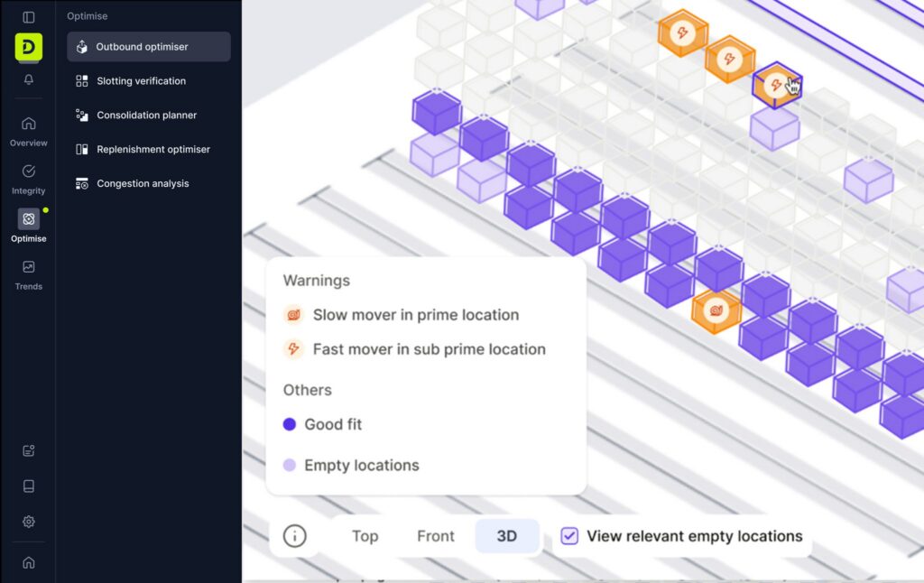Open notifications bell
This screenshot has height=583, width=924.
[x=28, y=79]
